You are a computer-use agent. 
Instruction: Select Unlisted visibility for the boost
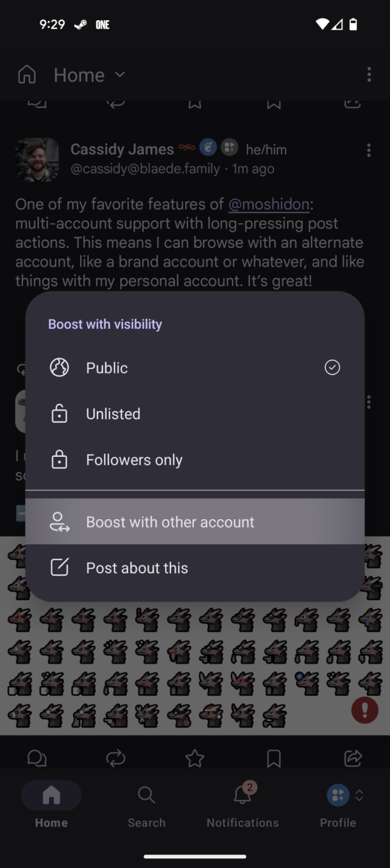click(x=113, y=414)
